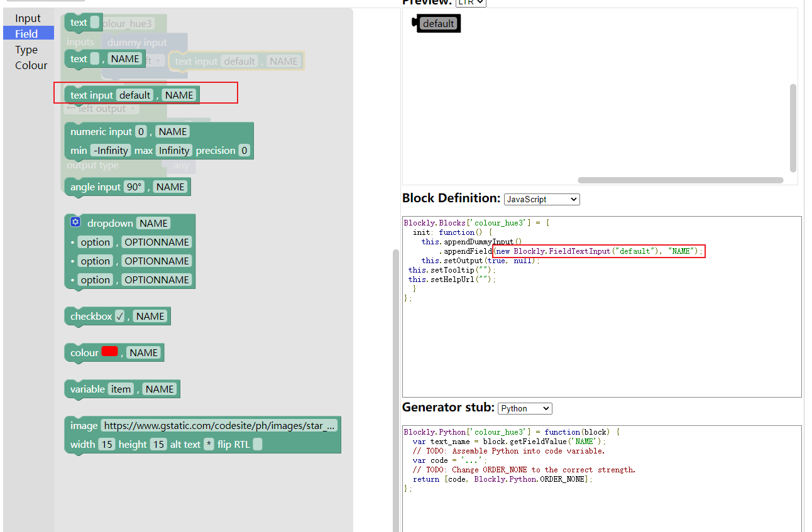
Task: Select the default block in the Preview pane
Action: pos(439,23)
